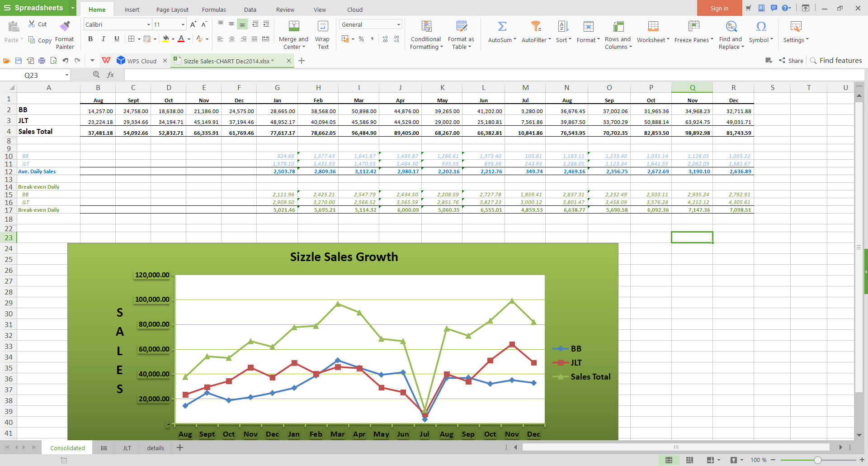Click the AutoSum sigma icon
The height and width of the screenshot is (466, 868).
(x=502, y=26)
